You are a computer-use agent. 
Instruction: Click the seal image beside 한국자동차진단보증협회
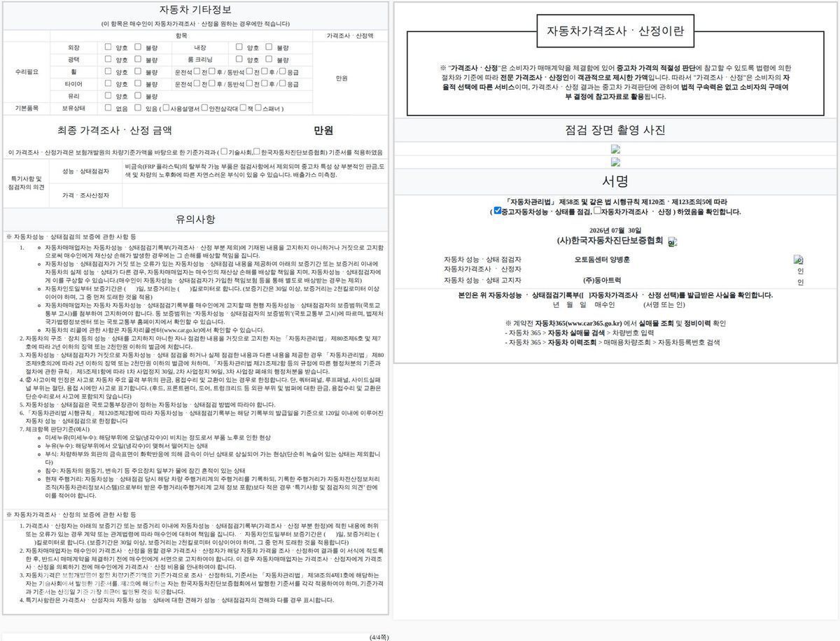672,242
